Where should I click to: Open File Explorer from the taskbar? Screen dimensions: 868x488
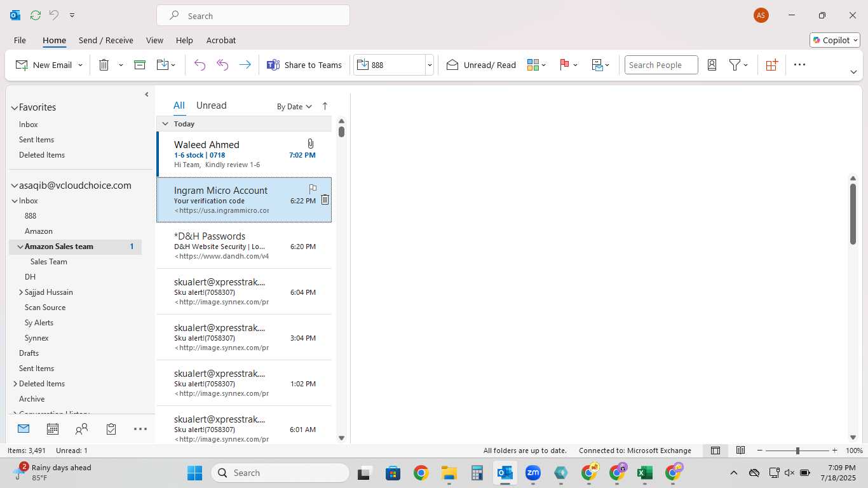[449, 473]
